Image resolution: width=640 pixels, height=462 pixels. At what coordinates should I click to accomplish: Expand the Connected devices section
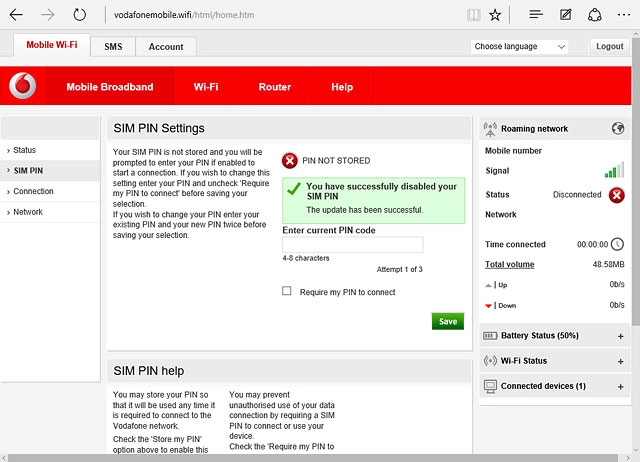[620, 386]
